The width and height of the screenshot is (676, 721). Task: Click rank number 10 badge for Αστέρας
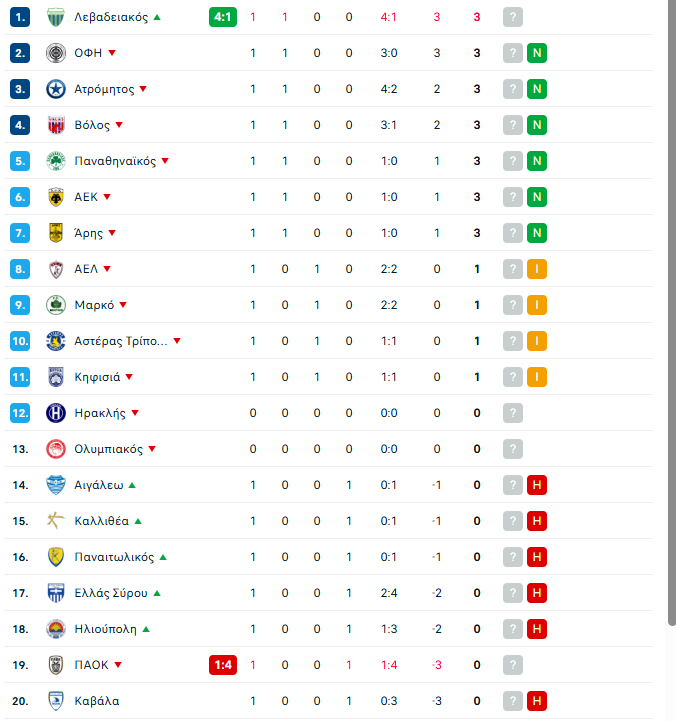click(21, 341)
